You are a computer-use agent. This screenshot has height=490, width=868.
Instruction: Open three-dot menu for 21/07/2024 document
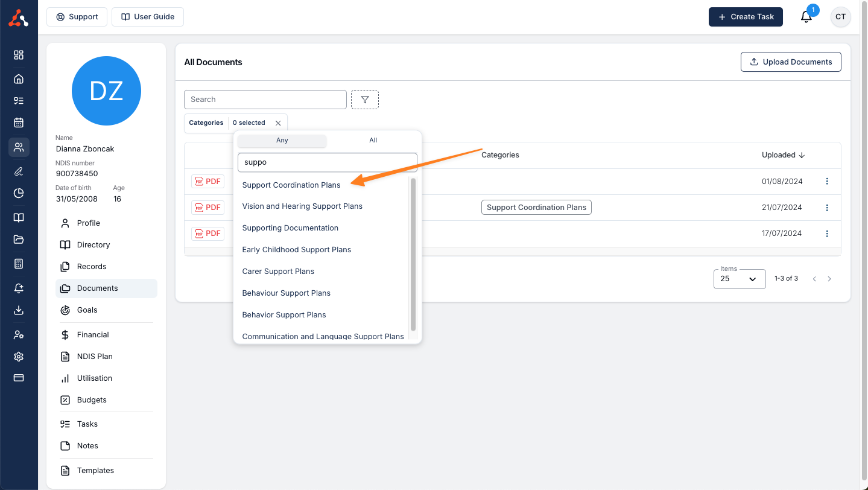(826, 208)
